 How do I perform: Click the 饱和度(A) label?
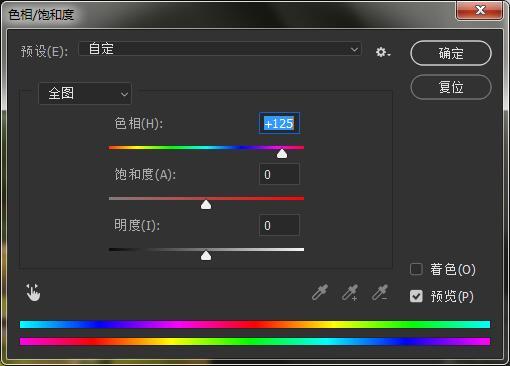(145, 174)
